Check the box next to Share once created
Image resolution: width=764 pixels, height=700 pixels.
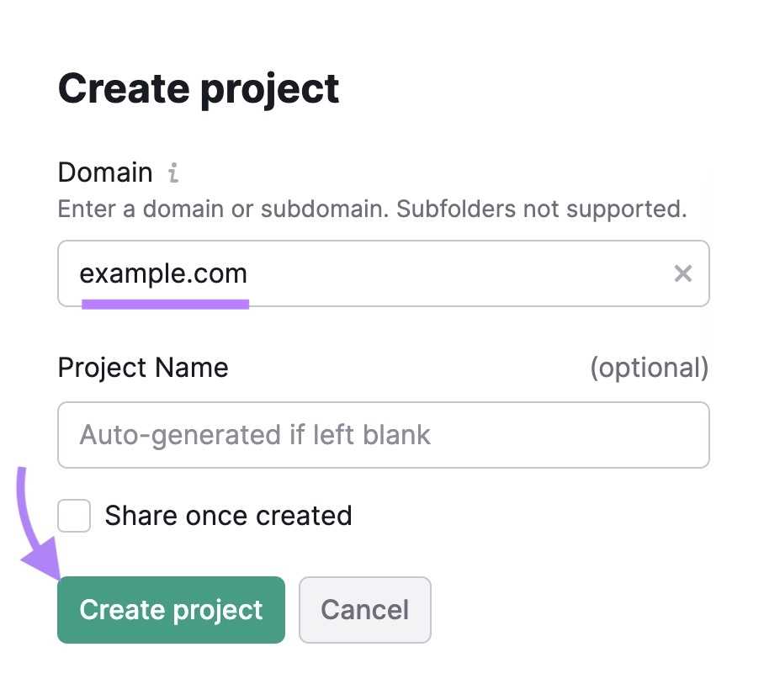click(x=73, y=516)
